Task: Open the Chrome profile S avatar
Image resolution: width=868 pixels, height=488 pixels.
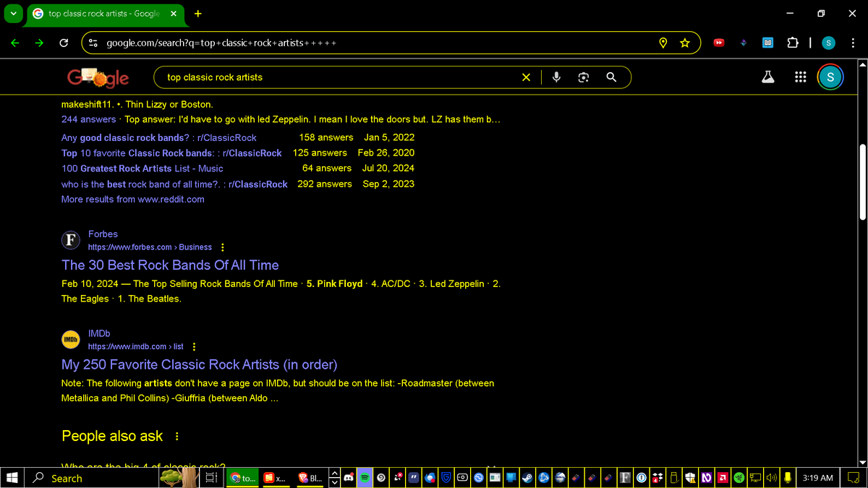Action: [829, 43]
